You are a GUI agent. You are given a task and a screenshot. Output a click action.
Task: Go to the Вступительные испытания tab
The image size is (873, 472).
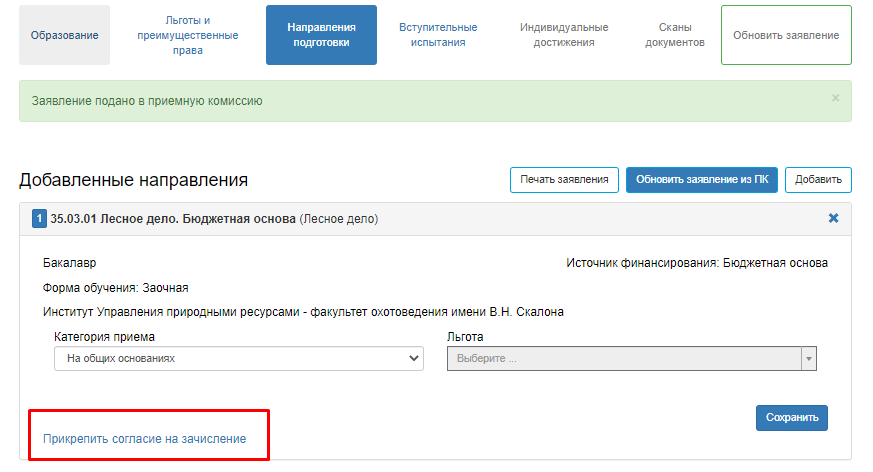click(438, 35)
